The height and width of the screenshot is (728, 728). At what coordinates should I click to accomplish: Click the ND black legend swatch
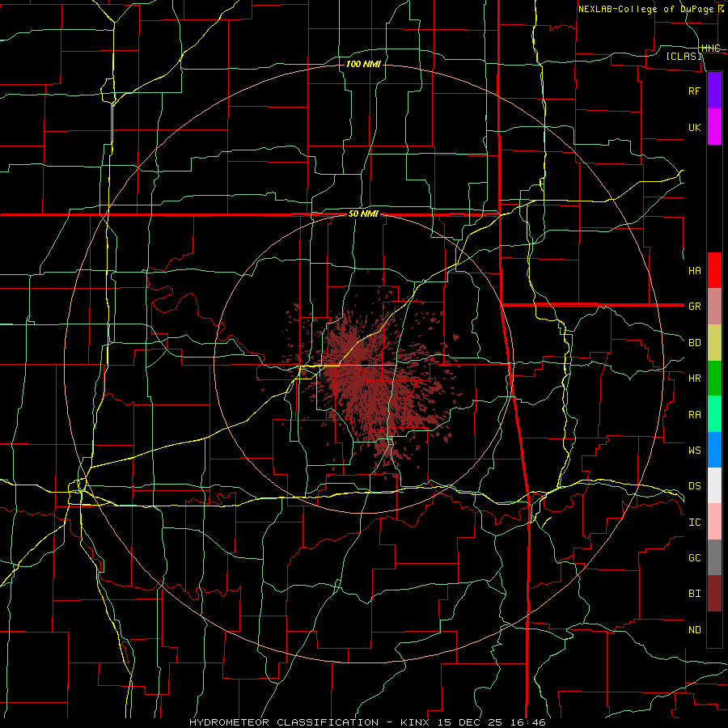[x=714, y=629]
